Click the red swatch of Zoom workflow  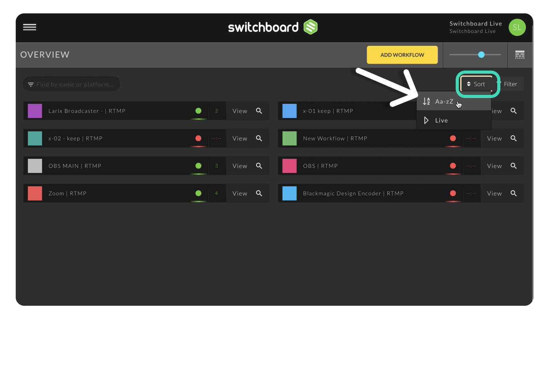pyautogui.click(x=35, y=193)
